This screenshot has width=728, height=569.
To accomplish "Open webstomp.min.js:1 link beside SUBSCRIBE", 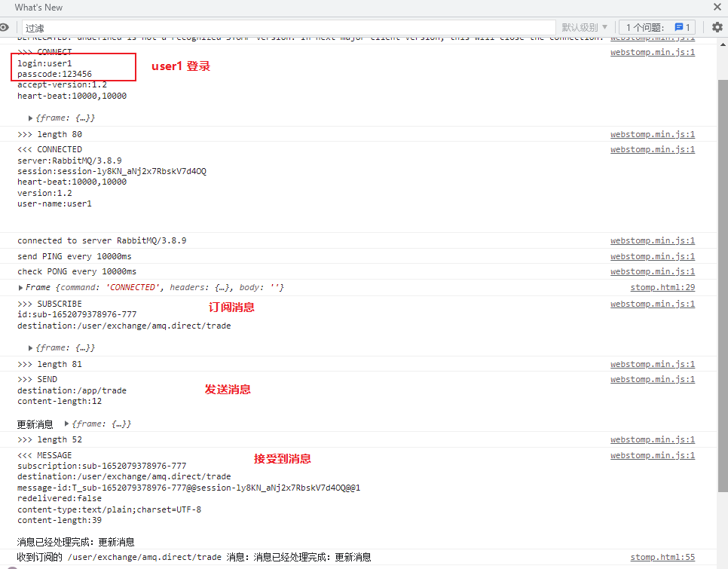I will click(x=653, y=304).
